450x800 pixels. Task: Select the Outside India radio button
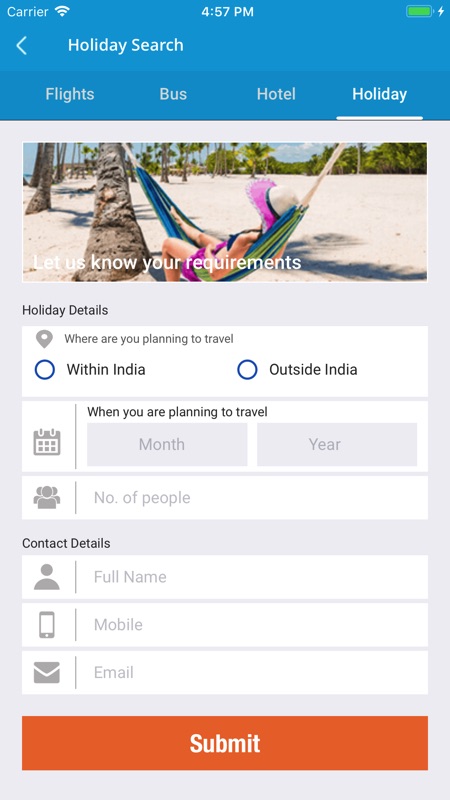247,370
